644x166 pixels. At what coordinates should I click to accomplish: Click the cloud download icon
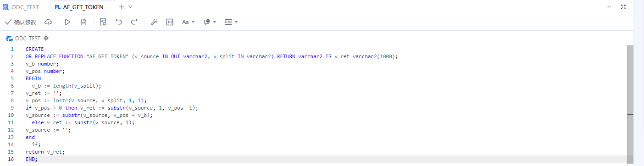[48, 22]
